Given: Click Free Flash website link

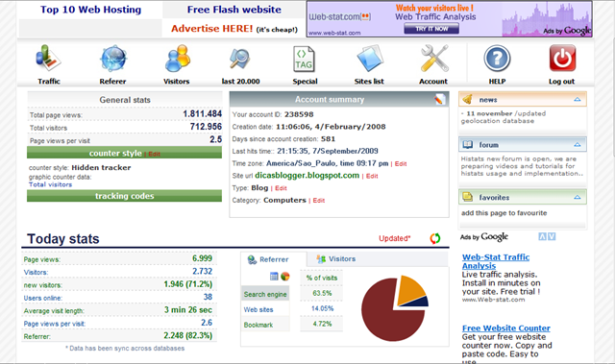Looking at the screenshot, I should (234, 10).
